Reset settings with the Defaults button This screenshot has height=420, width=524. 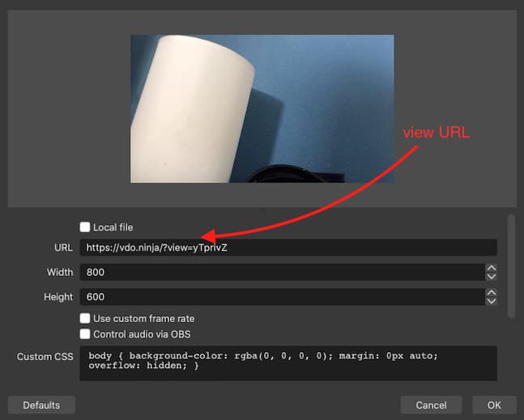(41, 405)
